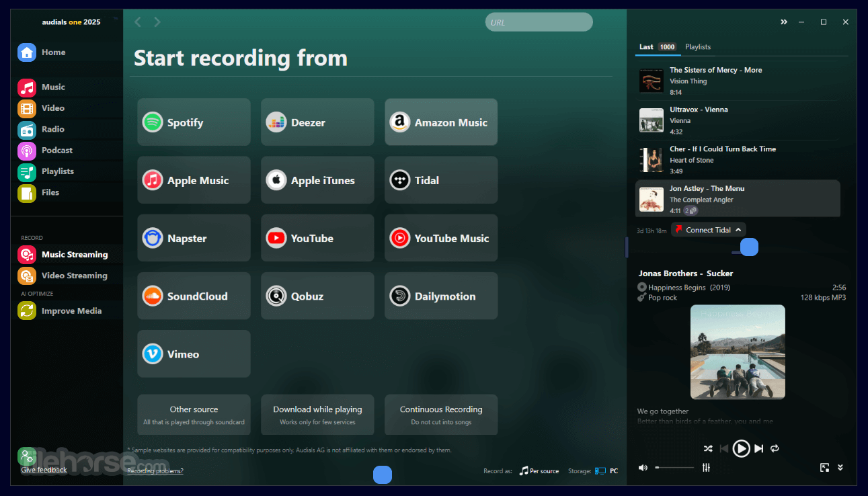
Task: Start recording from Napster
Action: 194,238
